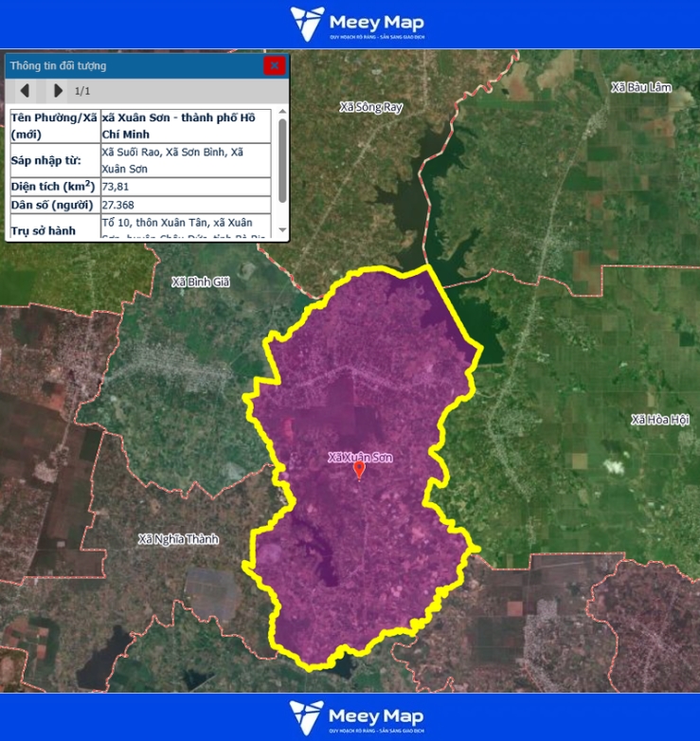Click the info panel scrollbar thumb

(280, 160)
